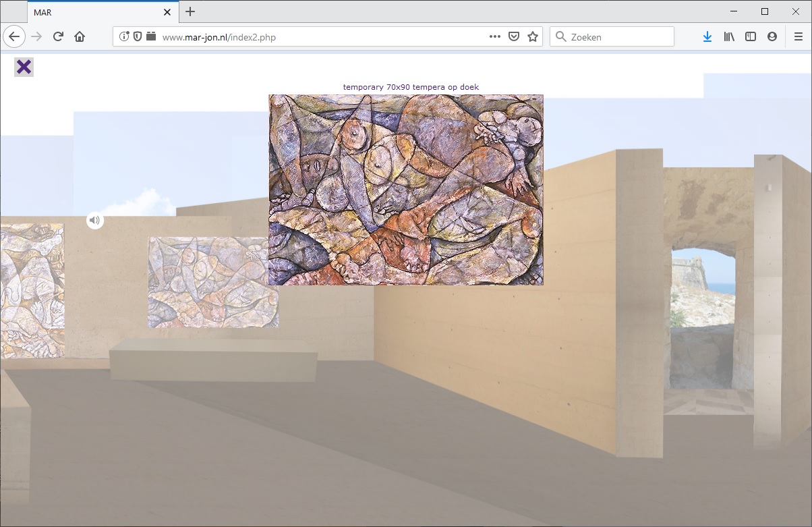Screen dimensions: 812x527
Task: Open the Library menu
Action: (729, 37)
